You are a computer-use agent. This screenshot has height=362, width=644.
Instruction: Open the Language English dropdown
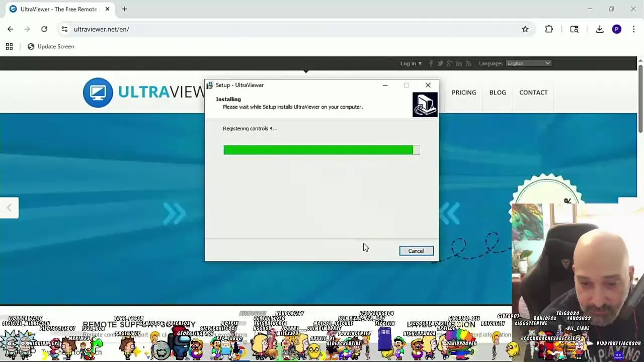coord(528,63)
